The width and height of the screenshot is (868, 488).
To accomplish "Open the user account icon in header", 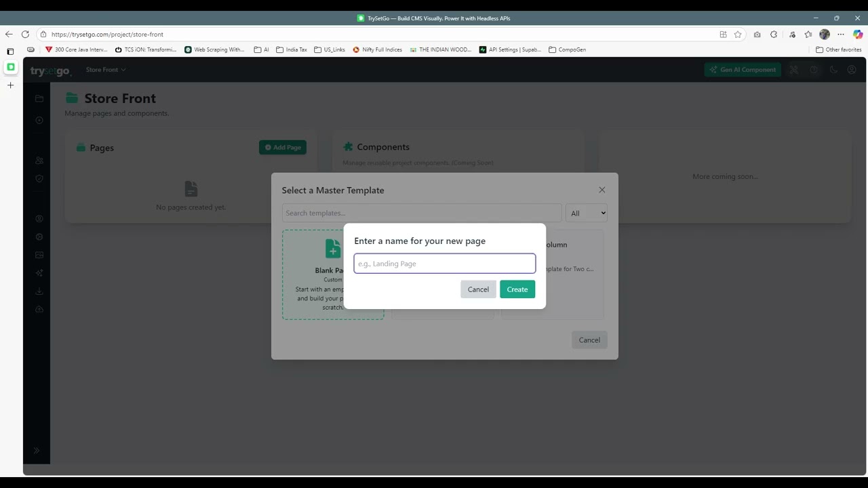I will [852, 70].
